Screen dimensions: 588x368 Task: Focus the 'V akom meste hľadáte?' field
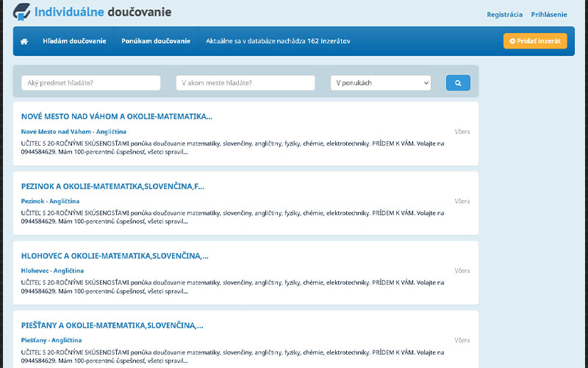pos(245,83)
